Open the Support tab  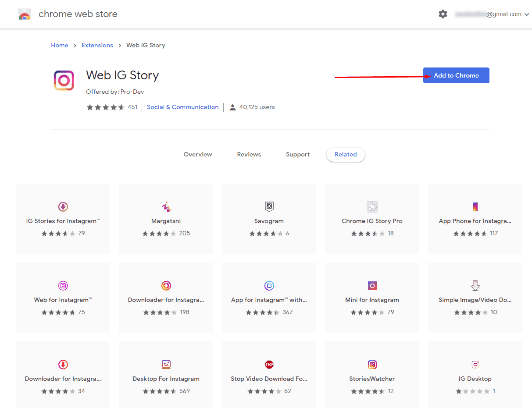pyautogui.click(x=298, y=154)
